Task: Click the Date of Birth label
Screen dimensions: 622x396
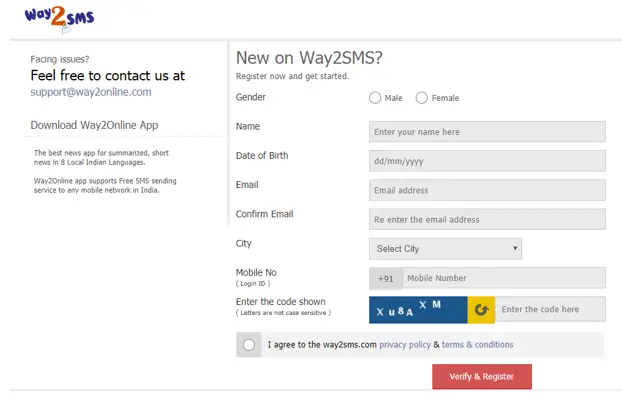Action: coord(262,156)
